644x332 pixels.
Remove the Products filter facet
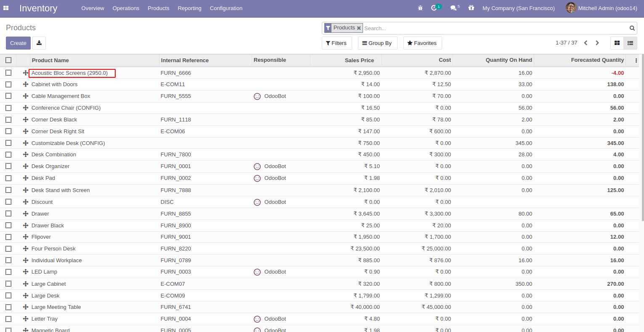(x=359, y=28)
